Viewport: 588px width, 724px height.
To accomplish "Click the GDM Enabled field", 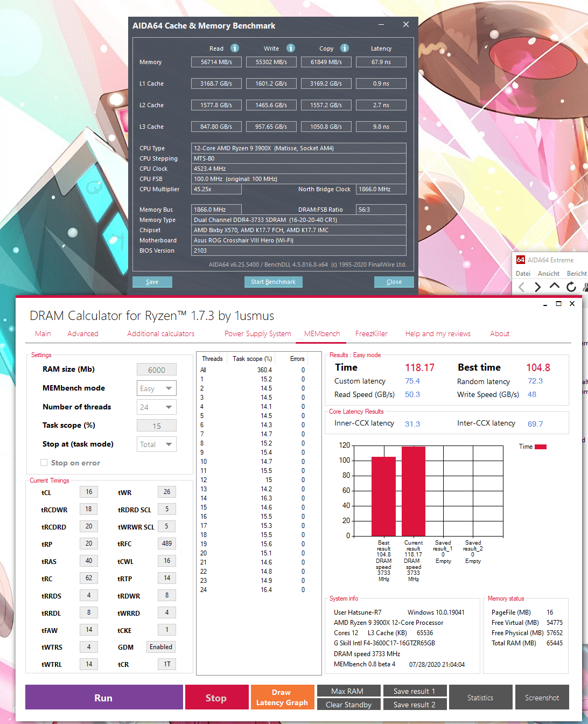I will pos(162,647).
